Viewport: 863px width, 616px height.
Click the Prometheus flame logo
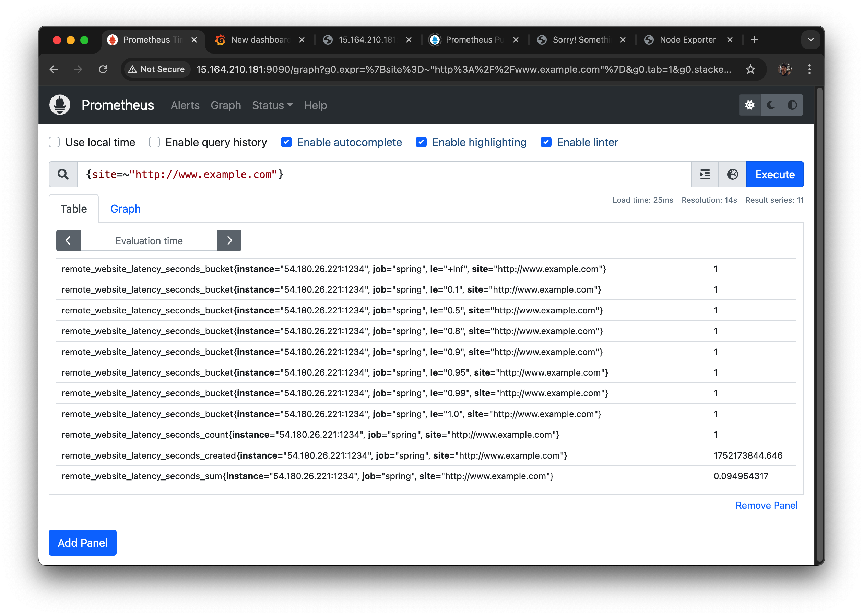(60, 105)
